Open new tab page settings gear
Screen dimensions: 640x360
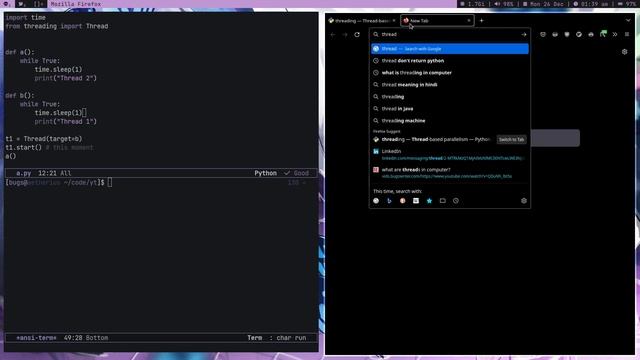(624, 52)
